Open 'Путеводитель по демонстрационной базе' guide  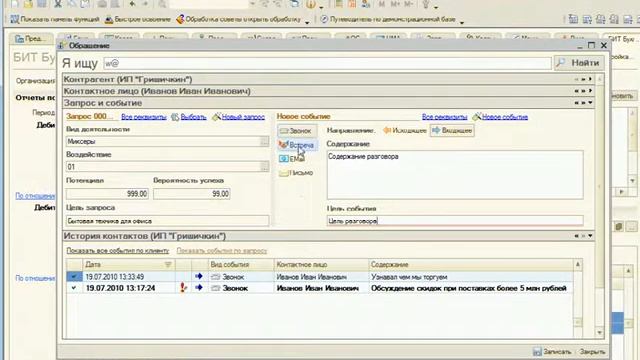coord(388,19)
